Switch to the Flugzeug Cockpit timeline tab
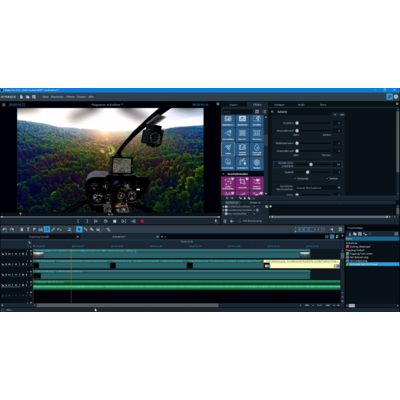 [39, 237]
